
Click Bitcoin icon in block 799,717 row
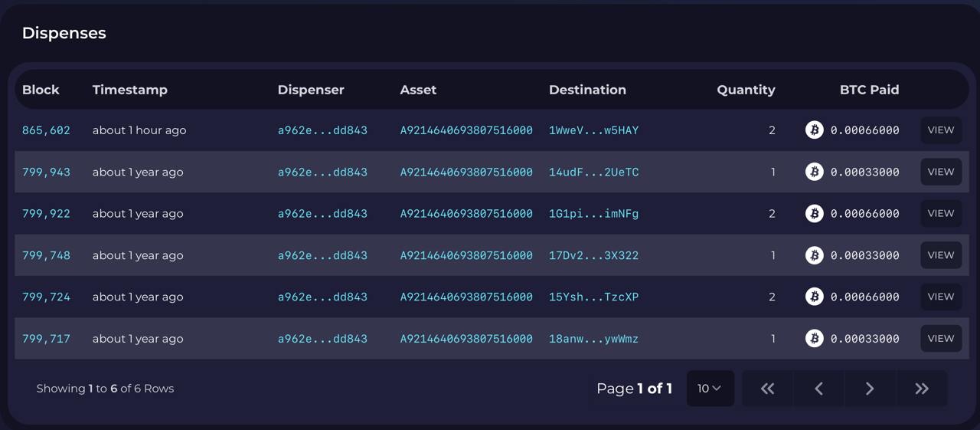[x=815, y=338]
